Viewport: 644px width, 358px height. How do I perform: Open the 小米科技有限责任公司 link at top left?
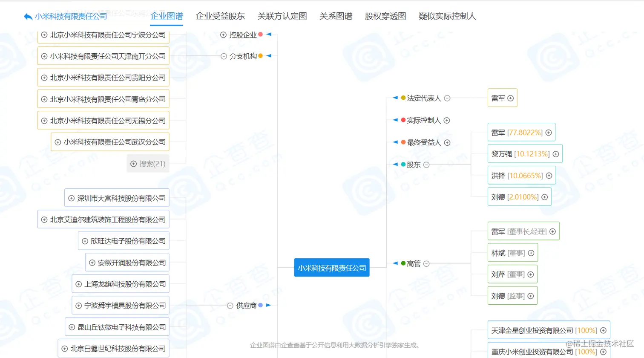(71, 16)
